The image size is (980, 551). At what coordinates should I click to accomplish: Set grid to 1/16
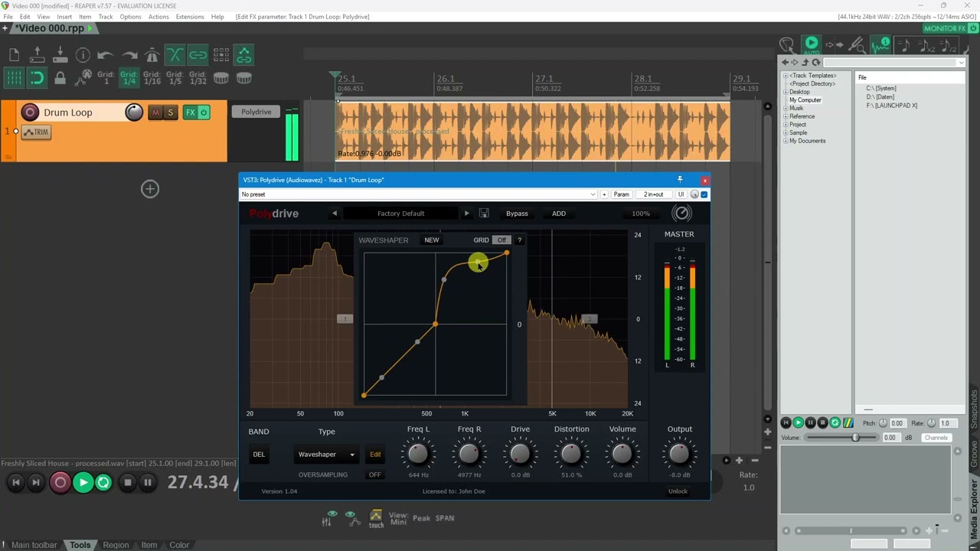click(152, 77)
